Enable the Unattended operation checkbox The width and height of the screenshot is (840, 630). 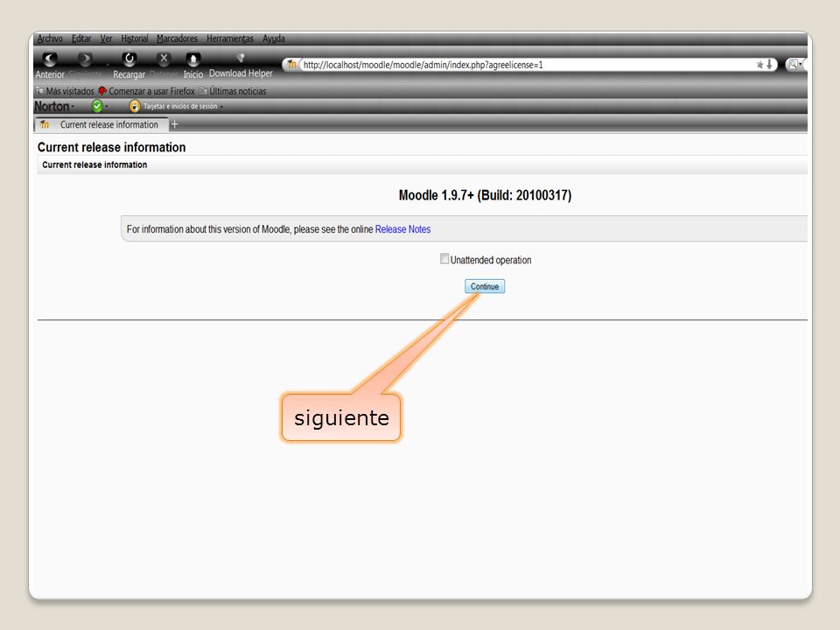point(444,259)
